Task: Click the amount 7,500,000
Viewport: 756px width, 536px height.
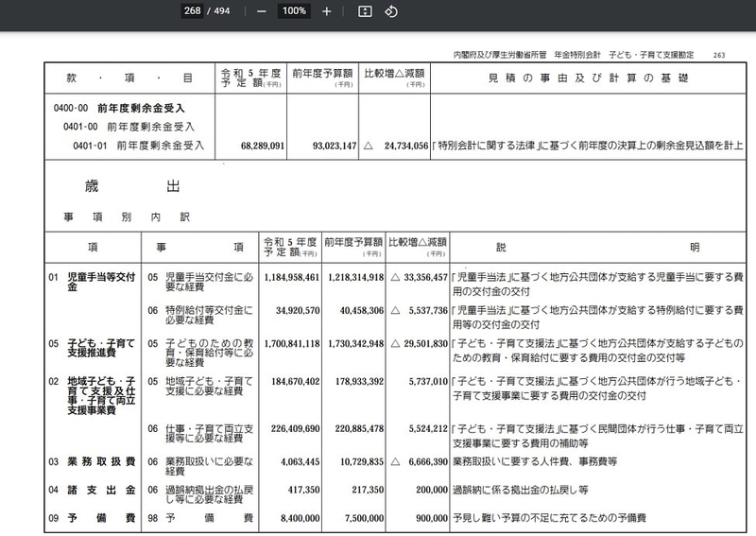Action: point(364,519)
